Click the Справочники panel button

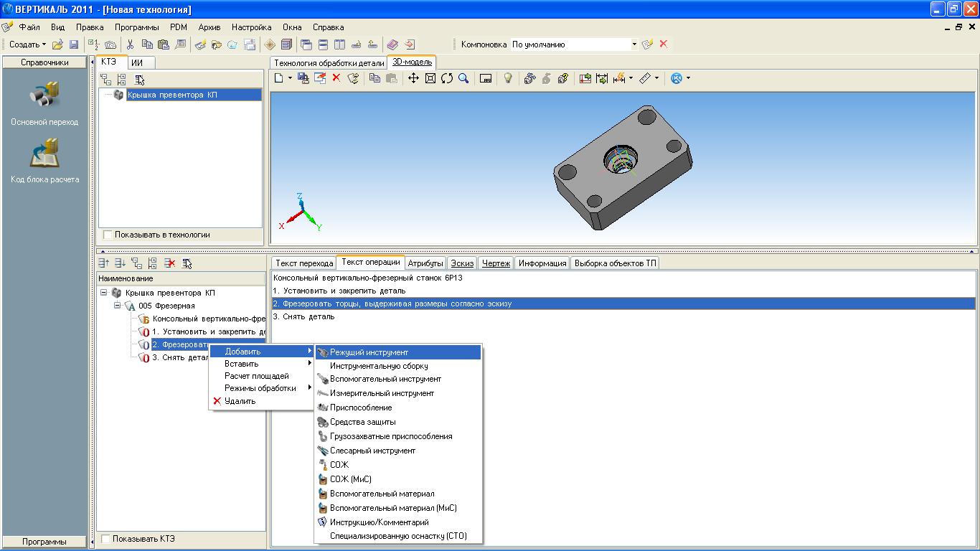click(x=44, y=62)
